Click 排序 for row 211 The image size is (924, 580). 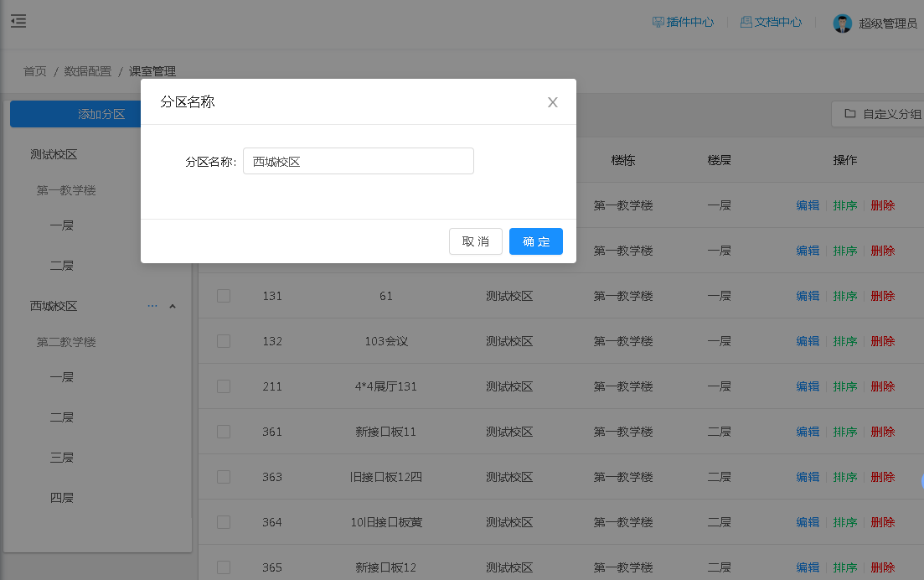pyautogui.click(x=845, y=386)
